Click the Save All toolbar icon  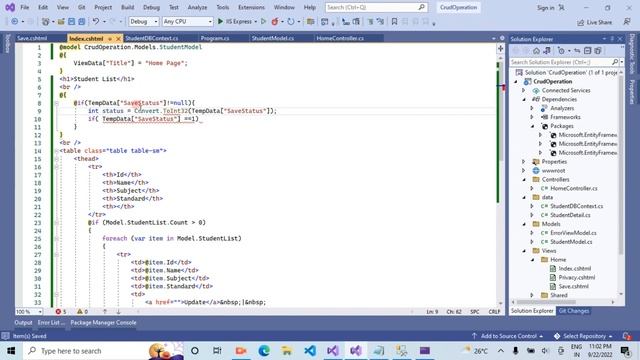[82, 22]
